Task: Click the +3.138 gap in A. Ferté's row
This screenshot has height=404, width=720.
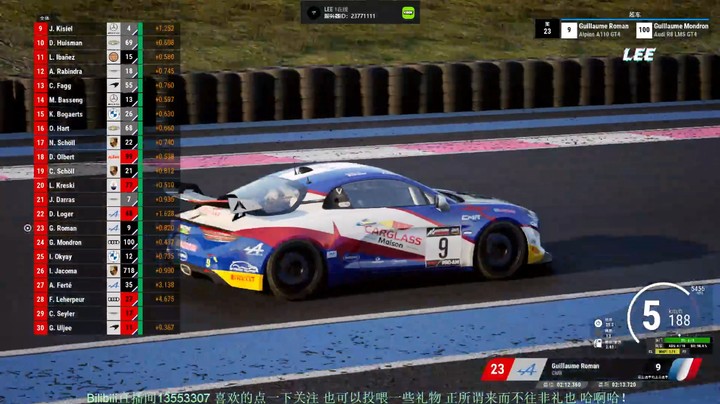Action: coord(165,285)
